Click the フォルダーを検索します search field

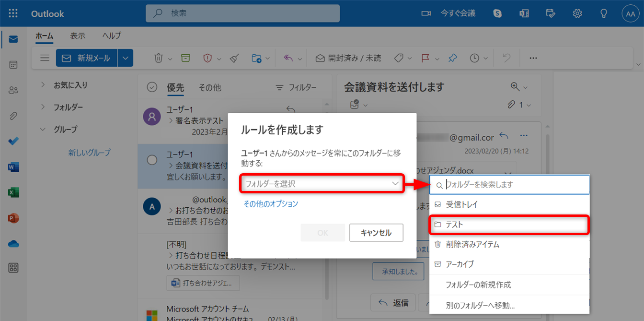[514, 184]
